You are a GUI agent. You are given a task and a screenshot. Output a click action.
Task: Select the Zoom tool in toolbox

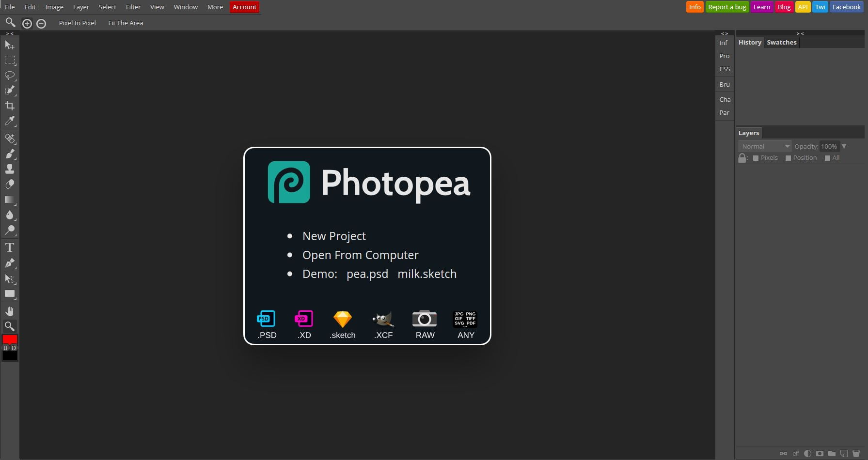point(10,326)
